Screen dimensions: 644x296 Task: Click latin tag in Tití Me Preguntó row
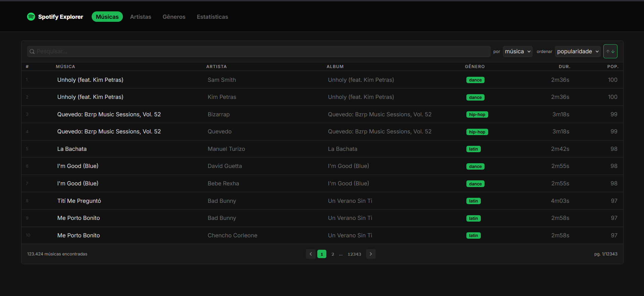pos(473,201)
